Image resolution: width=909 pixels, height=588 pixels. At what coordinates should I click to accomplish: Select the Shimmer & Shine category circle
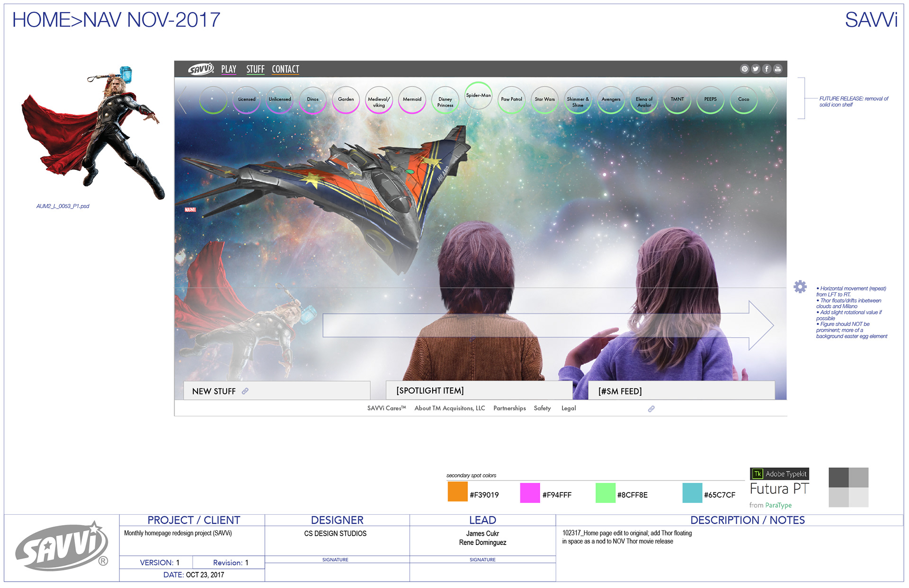pyautogui.click(x=578, y=99)
